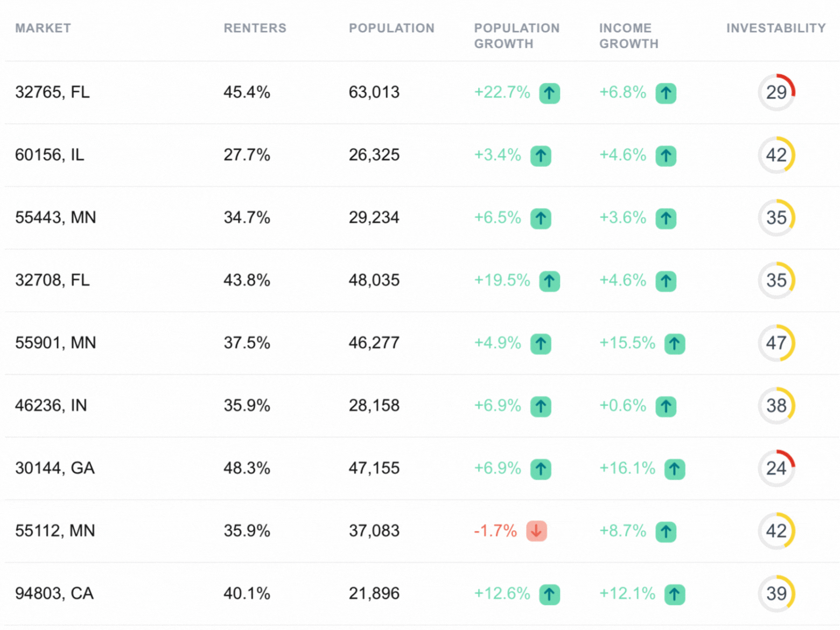Click the income growth arrow for 32708, FL
This screenshot has width=840, height=630.
[666, 281]
